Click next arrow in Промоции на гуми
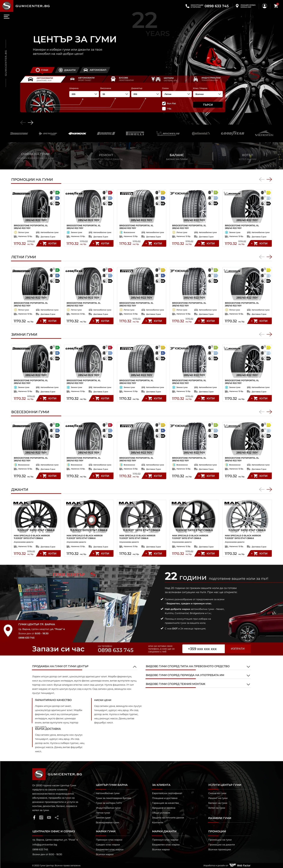 [x=269, y=179]
